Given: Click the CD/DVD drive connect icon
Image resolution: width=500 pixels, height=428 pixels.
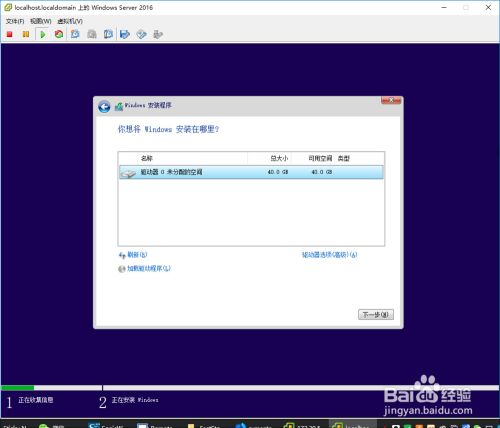Looking at the screenshot, I should 142,34.
